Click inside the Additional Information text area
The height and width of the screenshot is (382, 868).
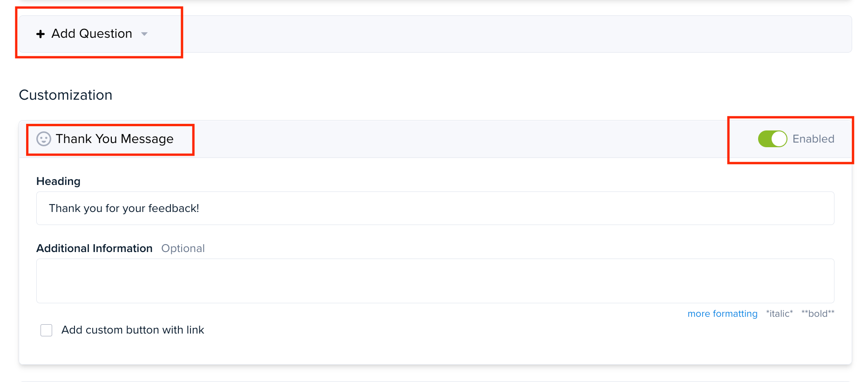[x=435, y=281]
